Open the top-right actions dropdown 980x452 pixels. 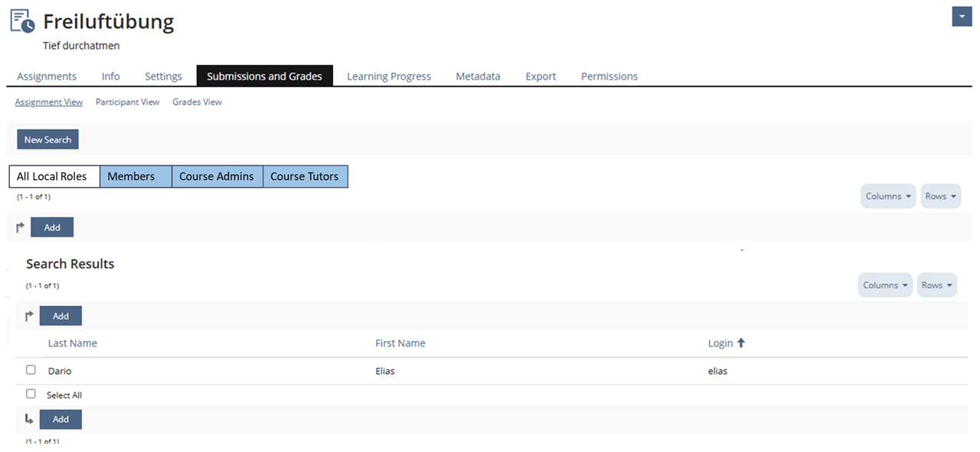962,17
